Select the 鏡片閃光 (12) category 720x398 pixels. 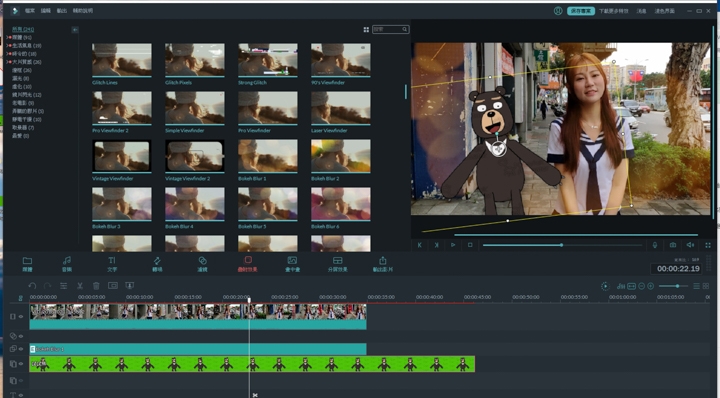(27, 95)
